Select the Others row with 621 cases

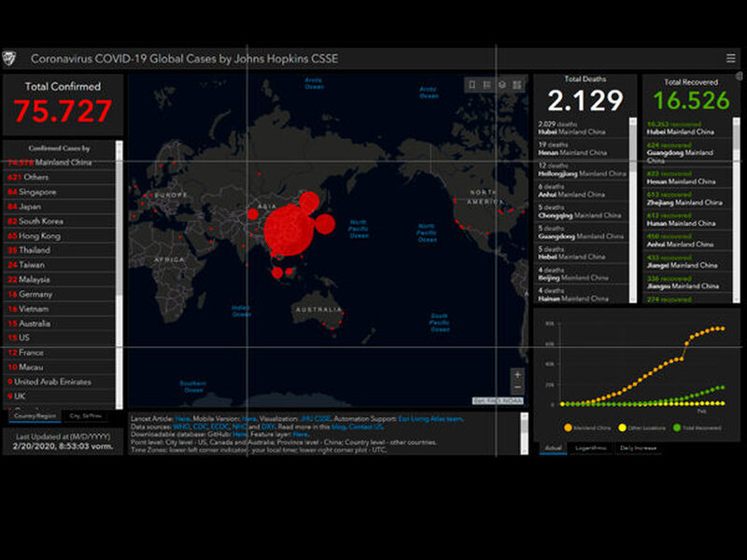59,177
